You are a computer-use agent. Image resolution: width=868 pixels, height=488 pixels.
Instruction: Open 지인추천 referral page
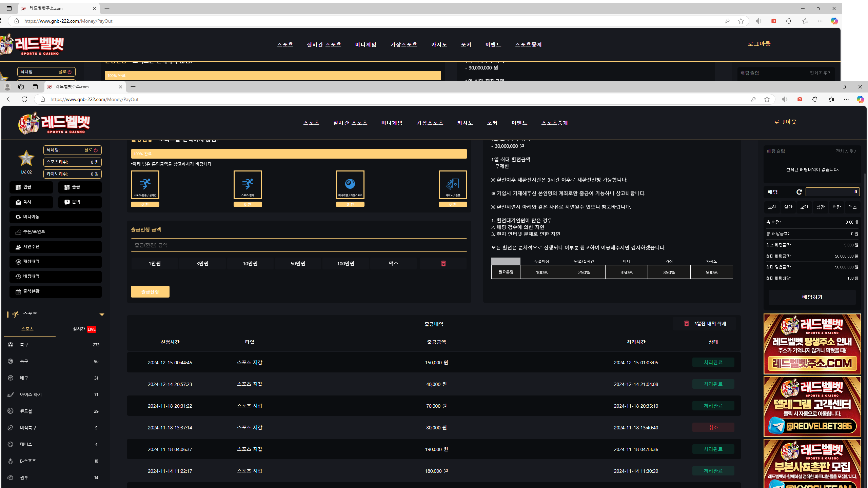tap(55, 247)
